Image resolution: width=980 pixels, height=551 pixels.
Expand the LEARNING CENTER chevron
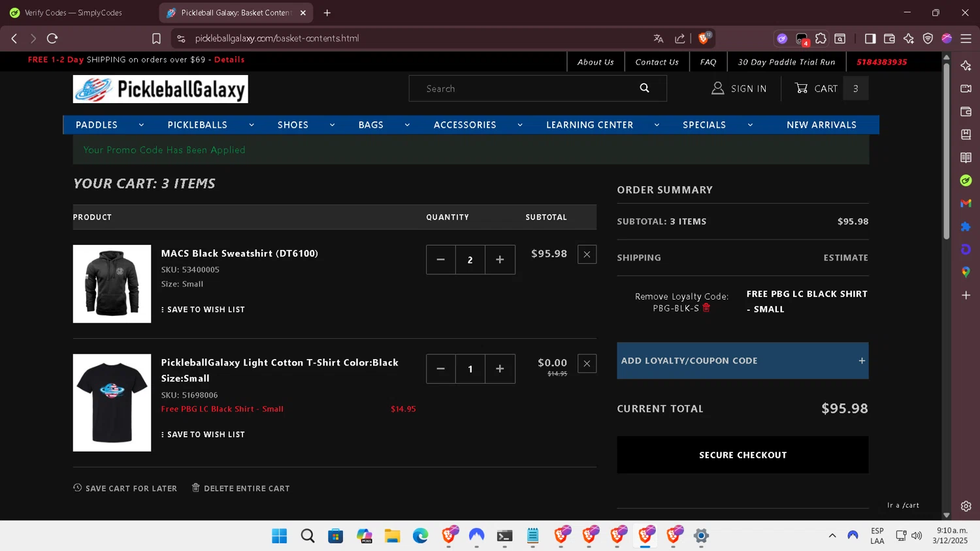pos(657,125)
